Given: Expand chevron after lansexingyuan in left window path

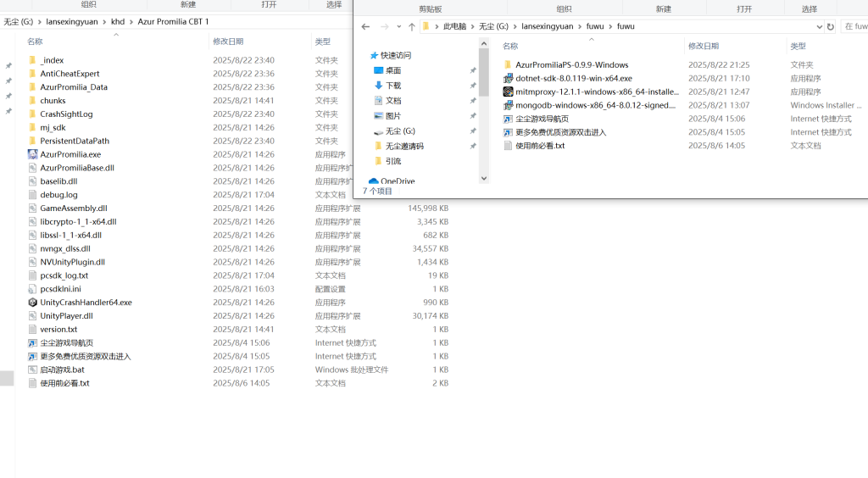Looking at the screenshot, I should click(x=104, y=21).
